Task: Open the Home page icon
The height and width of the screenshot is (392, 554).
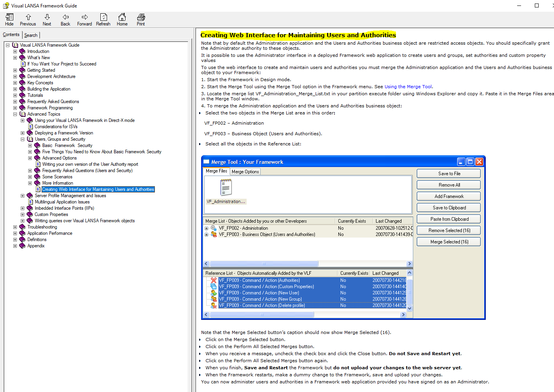Action: pos(122,19)
